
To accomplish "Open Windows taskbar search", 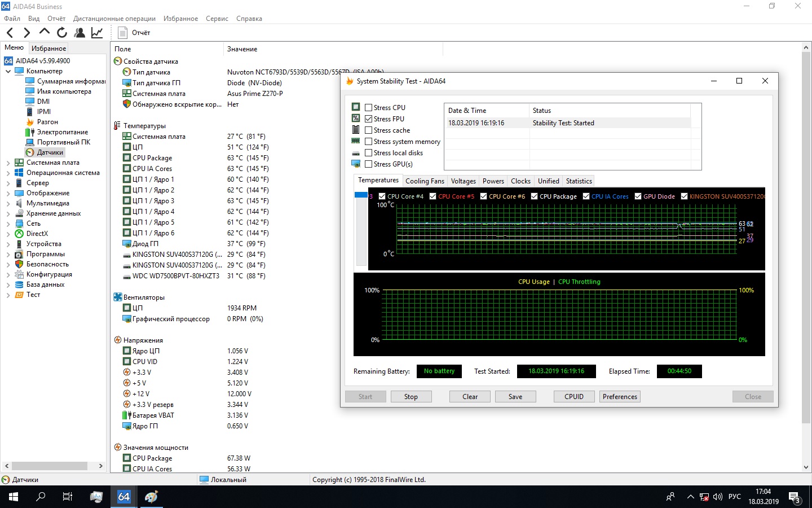I will (41, 497).
